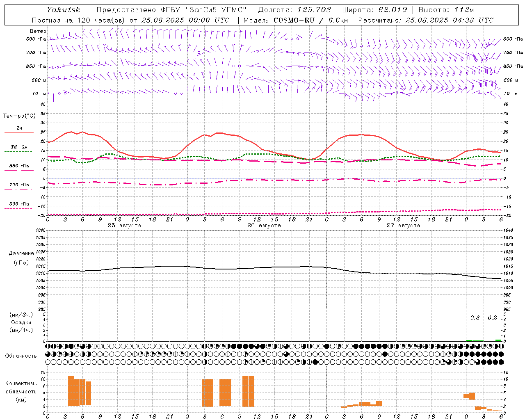Screen dimensions: 525x420
Task: Click the Облачность cloudiness row label
Action: coord(21,356)
